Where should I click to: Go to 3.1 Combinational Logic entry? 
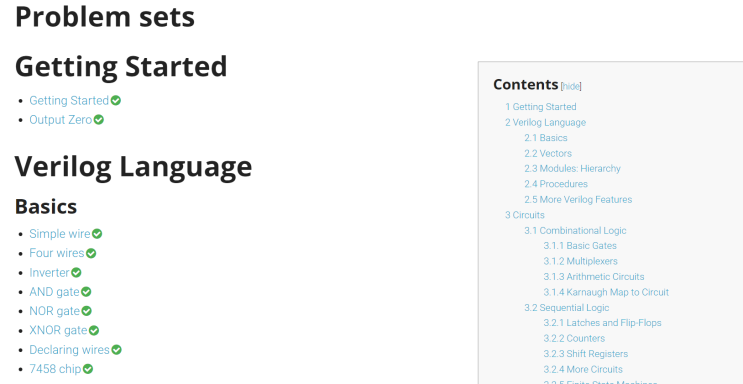coord(575,230)
